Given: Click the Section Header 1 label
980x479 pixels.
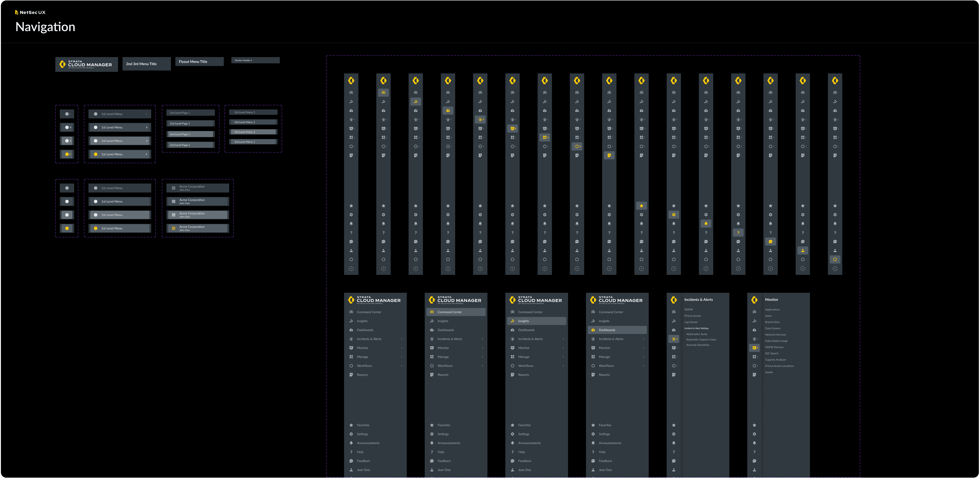Looking at the screenshot, I should 243,60.
